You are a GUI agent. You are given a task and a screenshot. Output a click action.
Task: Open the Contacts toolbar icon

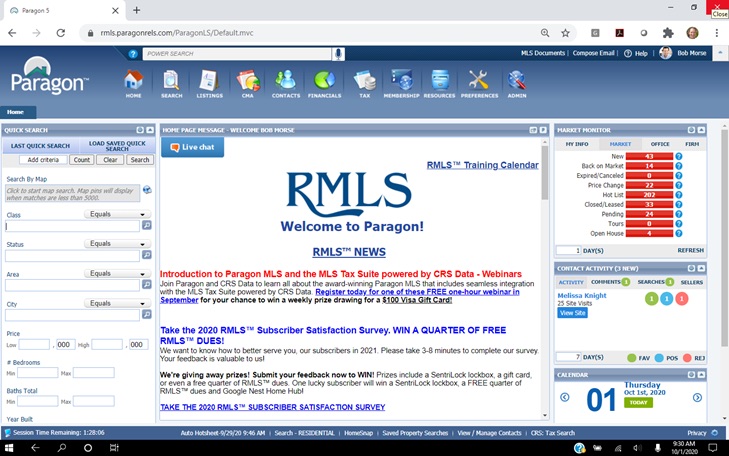tap(286, 84)
